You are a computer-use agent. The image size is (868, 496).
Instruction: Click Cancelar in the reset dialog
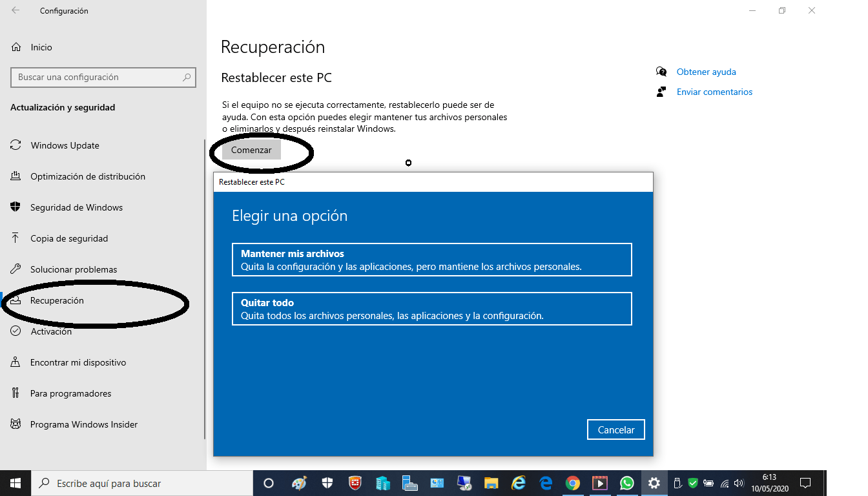click(616, 429)
